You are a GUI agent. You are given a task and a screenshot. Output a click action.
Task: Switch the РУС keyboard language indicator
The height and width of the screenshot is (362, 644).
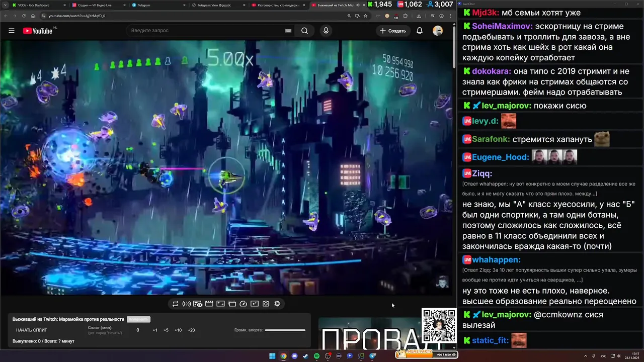[603, 356]
